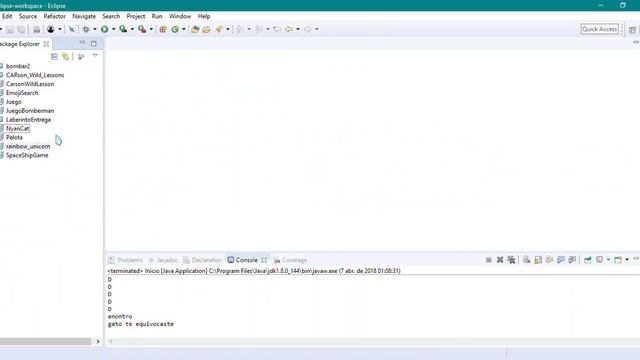Click the black round profile toolbar icon
The width and height of the screenshot is (640, 360).
coord(51,29)
